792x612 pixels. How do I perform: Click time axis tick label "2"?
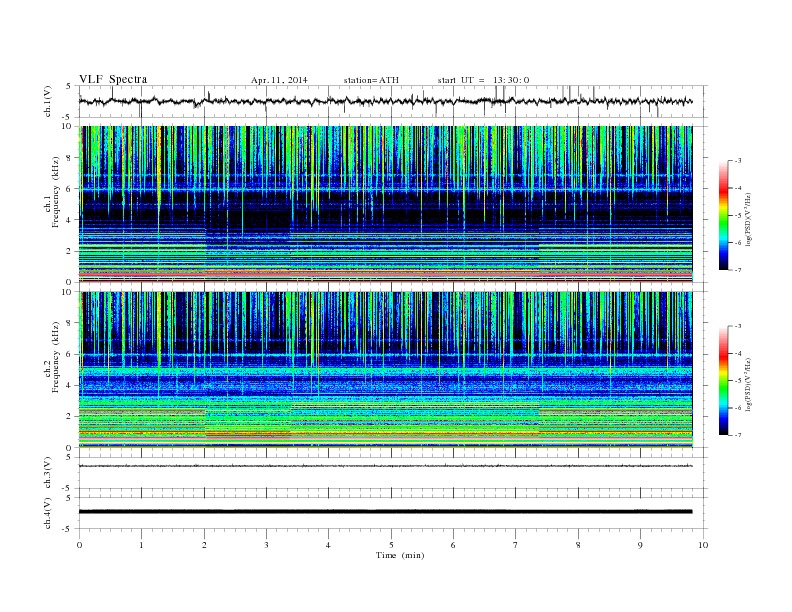(x=204, y=545)
